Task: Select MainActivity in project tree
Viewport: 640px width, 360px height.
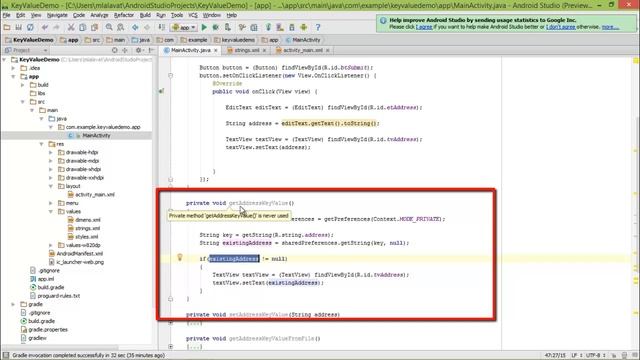Action: [x=96, y=136]
